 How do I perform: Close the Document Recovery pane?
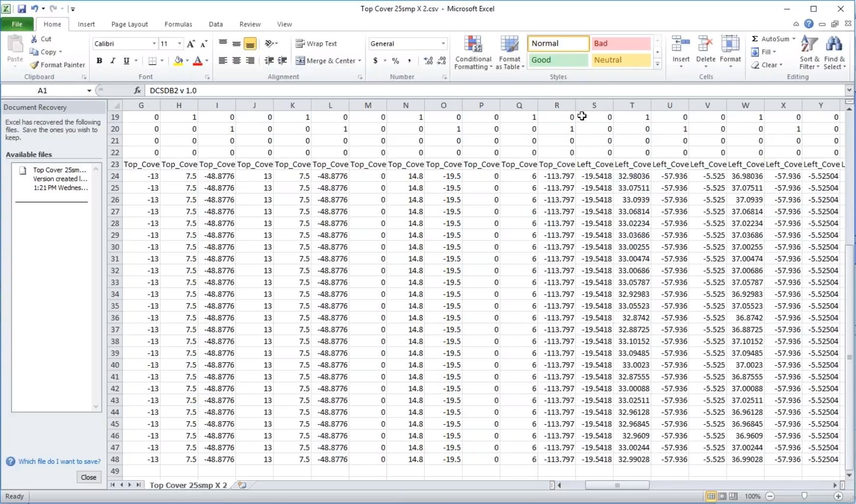tap(89, 477)
